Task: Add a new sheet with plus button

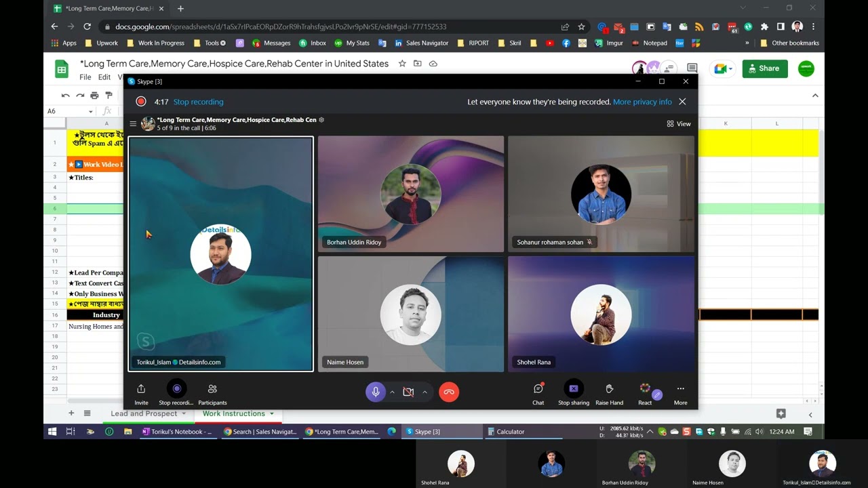Action: pyautogui.click(x=71, y=413)
